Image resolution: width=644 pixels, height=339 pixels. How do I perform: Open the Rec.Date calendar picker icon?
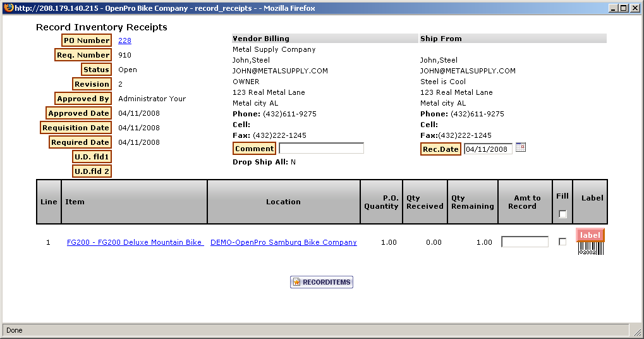[x=521, y=147]
